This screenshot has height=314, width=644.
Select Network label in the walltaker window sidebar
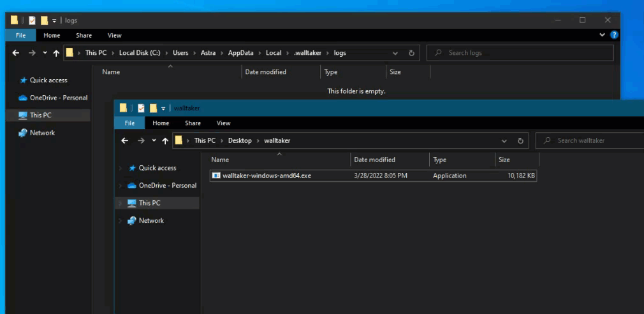pos(151,221)
